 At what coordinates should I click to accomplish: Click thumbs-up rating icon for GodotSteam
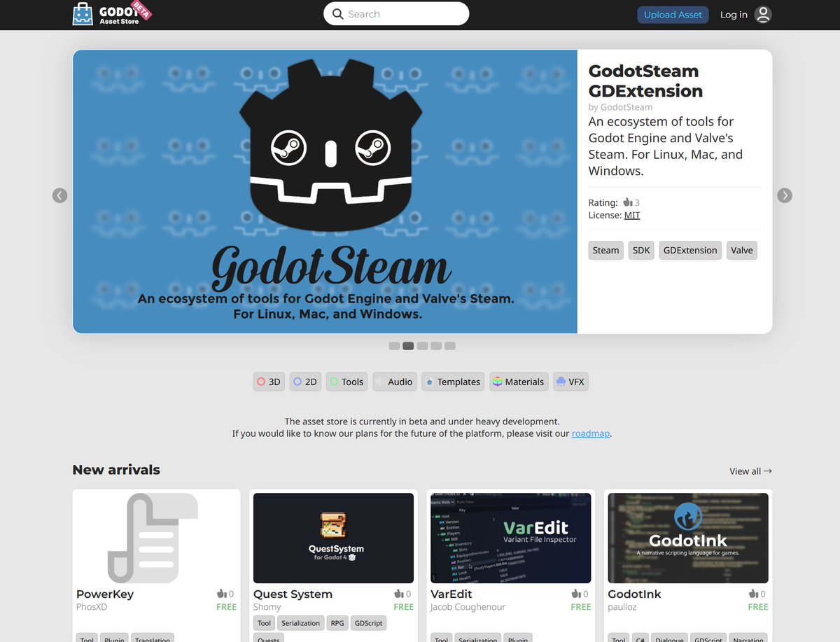627,202
